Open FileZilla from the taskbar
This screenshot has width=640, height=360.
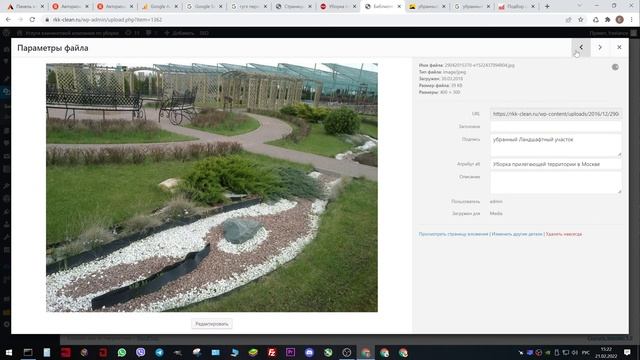tap(271, 352)
